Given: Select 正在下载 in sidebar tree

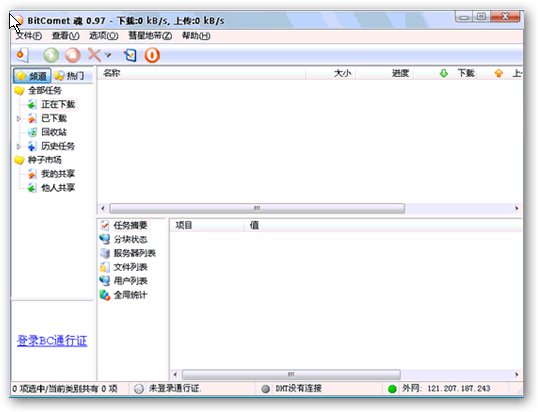Looking at the screenshot, I should tap(58, 104).
